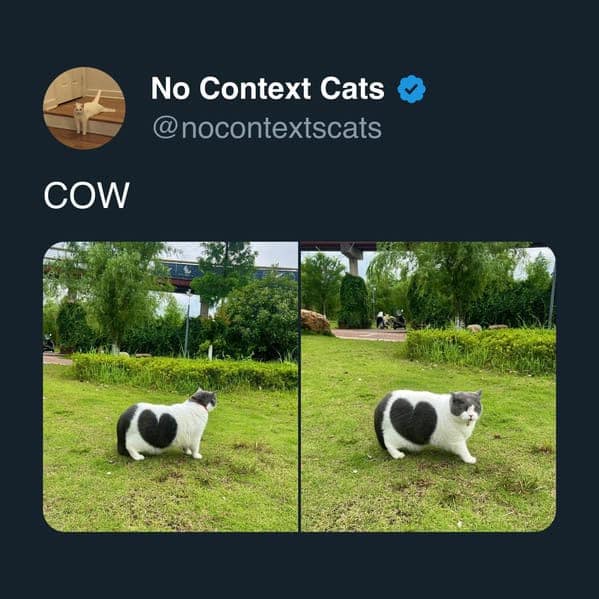The image size is (599, 599).
Task: Select the tweet text COW
Action: click(x=87, y=195)
